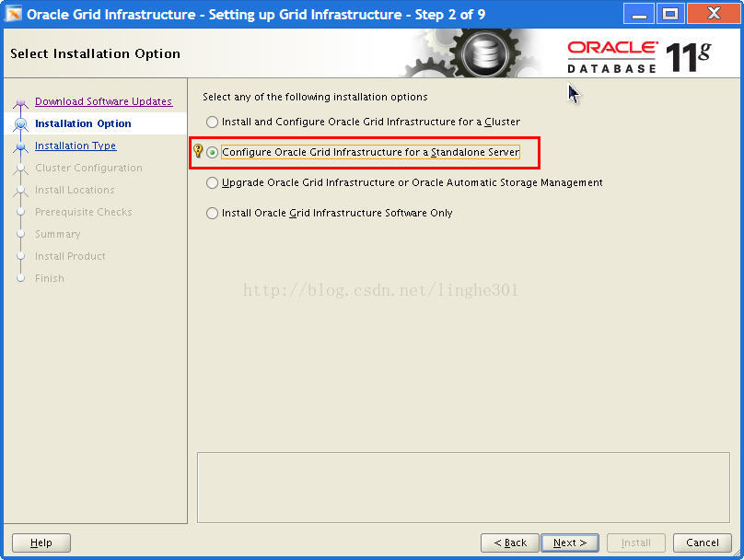The image size is (744, 560).
Task: Select the Installation Option step in sidebar
Action: tap(83, 123)
